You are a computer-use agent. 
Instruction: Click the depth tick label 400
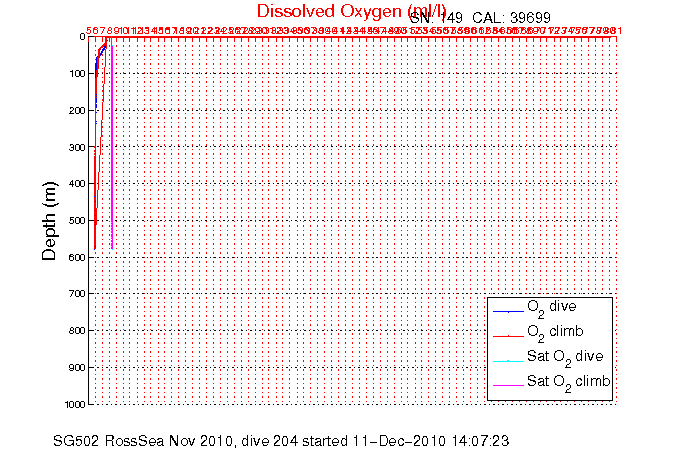click(77, 184)
